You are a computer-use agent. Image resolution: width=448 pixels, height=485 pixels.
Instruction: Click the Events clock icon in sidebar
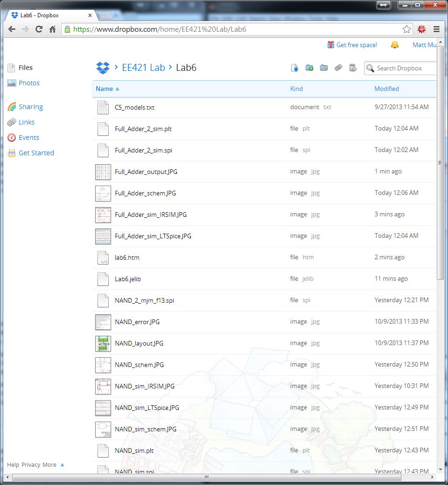(x=12, y=137)
